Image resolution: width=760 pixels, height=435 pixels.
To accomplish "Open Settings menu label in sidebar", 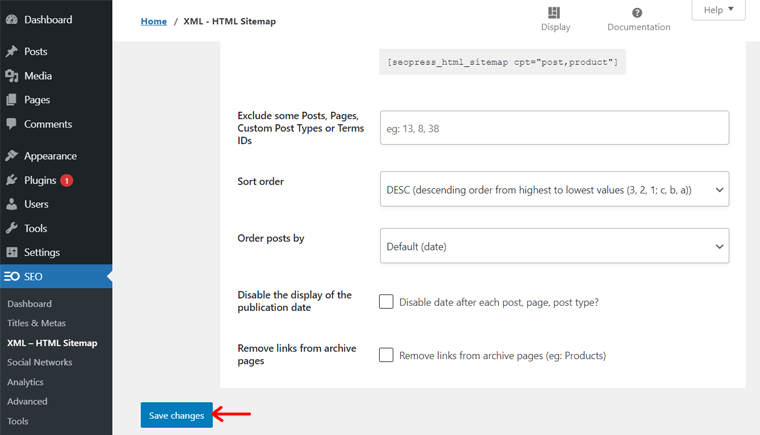I will 42,252.
